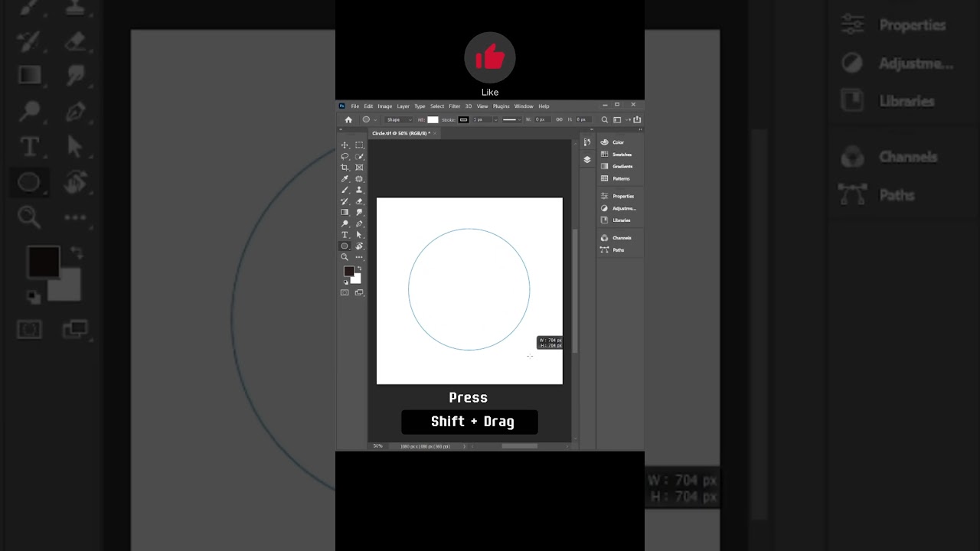Select the Spot Healing Brush tool
980x551 pixels.
pyautogui.click(x=359, y=178)
